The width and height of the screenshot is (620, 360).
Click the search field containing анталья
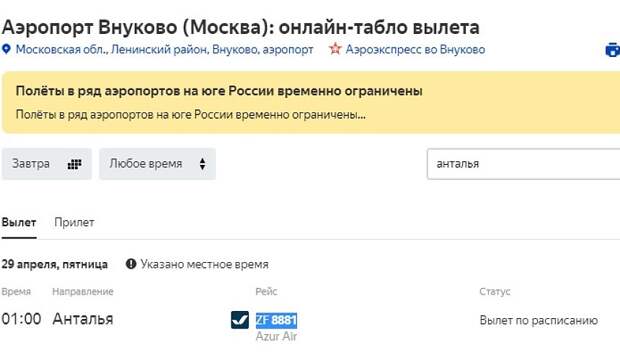pyautogui.click(x=524, y=164)
